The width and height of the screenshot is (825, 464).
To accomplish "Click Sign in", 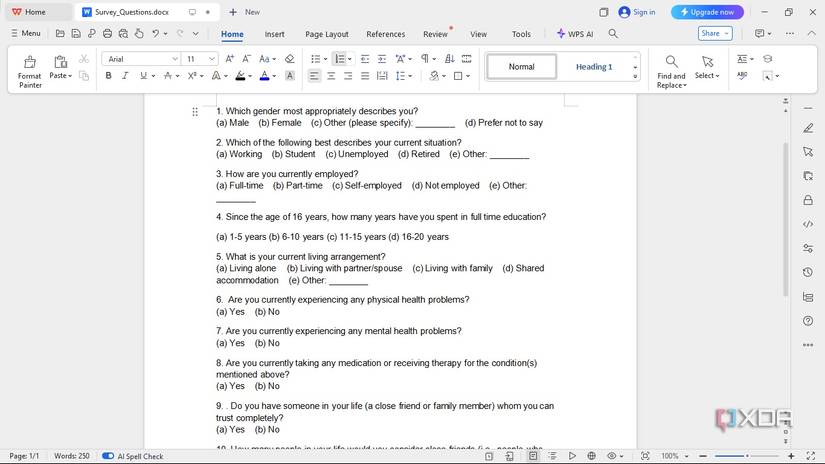I will pos(637,12).
